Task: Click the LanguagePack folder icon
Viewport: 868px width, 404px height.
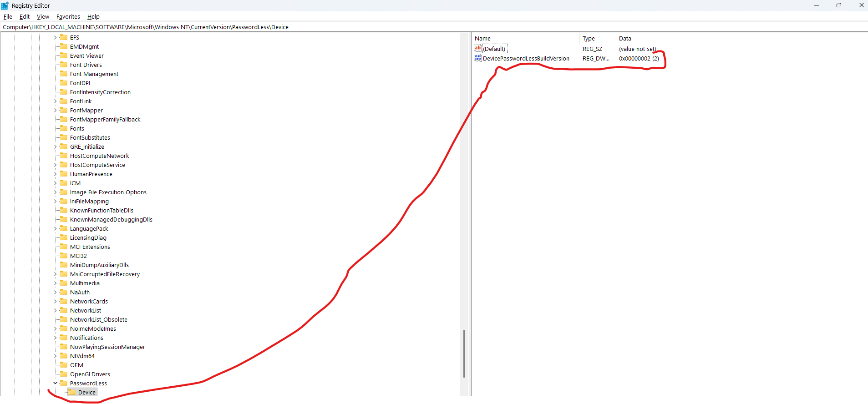Action: pos(64,228)
